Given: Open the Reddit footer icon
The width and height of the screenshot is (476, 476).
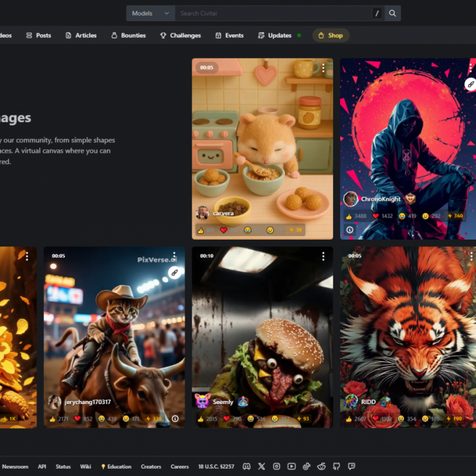Looking at the screenshot, I should (321, 466).
